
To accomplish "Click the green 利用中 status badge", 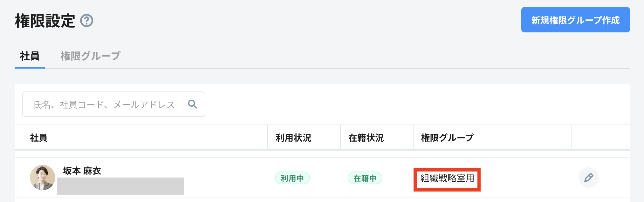I will tap(292, 178).
